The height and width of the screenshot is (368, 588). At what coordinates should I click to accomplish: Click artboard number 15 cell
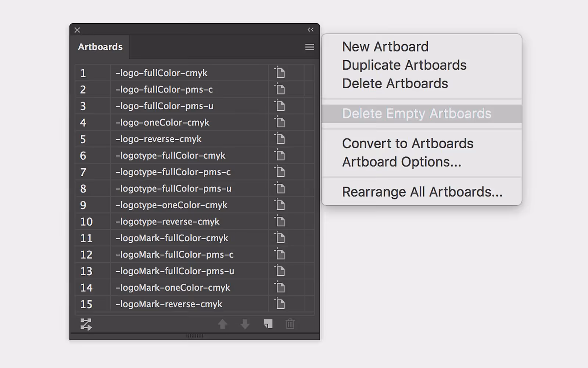[93, 304]
